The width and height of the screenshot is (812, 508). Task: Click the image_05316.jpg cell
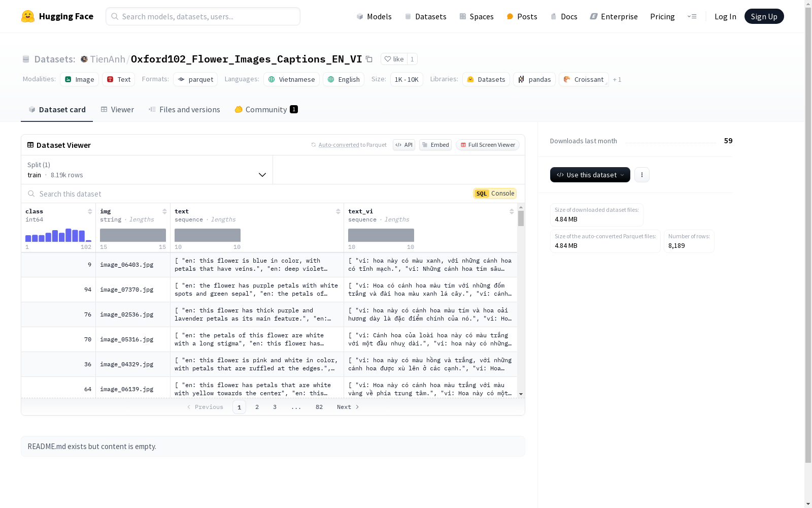coord(133,339)
